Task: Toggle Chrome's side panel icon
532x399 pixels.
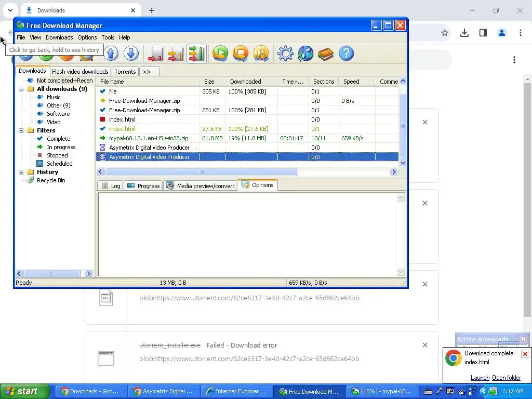Action: pyautogui.click(x=483, y=33)
